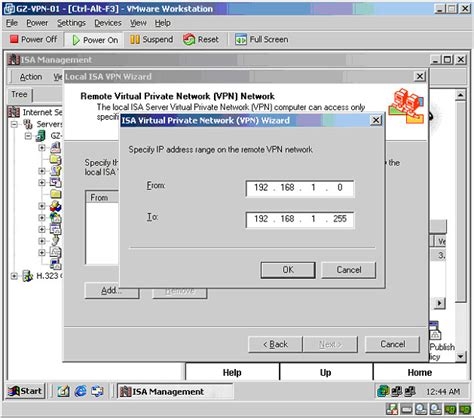The image size is (474, 418).
Task: Open the VMware Power menu
Action: click(x=37, y=23)
